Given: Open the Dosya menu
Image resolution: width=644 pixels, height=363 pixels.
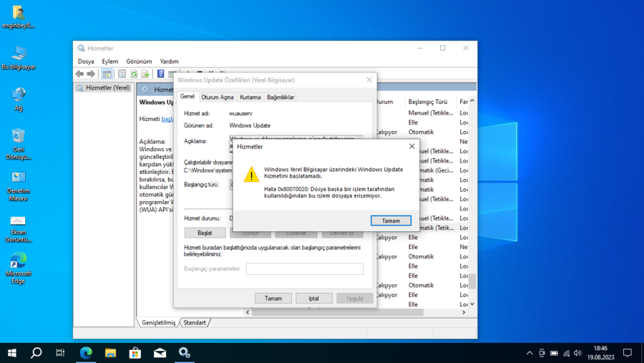Looking at the screenshot, I should [86, 62].
